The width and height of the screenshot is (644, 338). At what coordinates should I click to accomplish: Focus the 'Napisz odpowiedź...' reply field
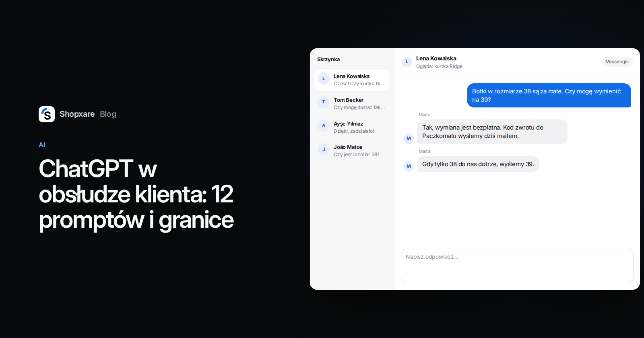tap(517, 266)
